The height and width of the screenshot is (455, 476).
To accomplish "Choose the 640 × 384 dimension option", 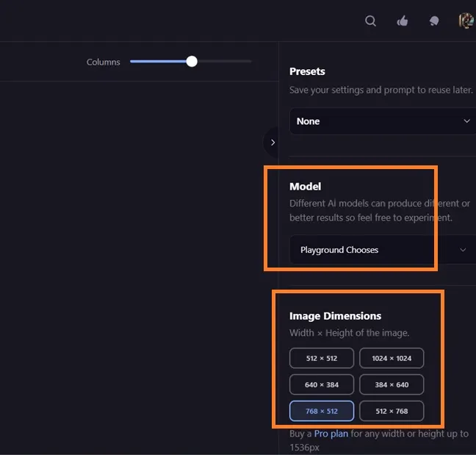I will (x=322, y=384).
